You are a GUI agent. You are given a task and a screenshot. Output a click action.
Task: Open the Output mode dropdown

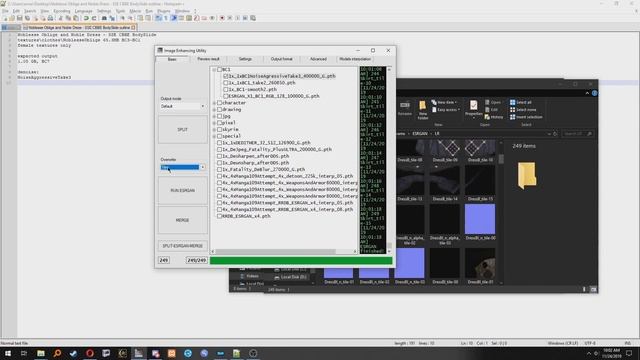point(182,106)
